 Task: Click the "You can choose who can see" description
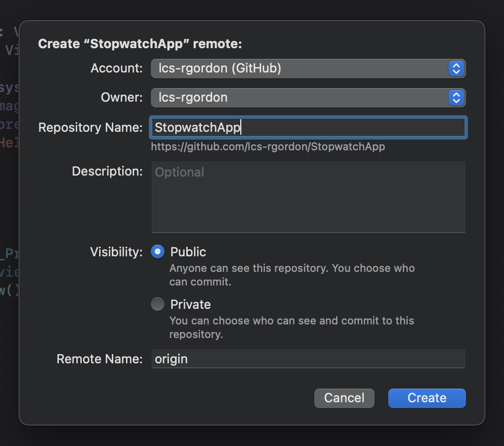click(x=291, y=327)
